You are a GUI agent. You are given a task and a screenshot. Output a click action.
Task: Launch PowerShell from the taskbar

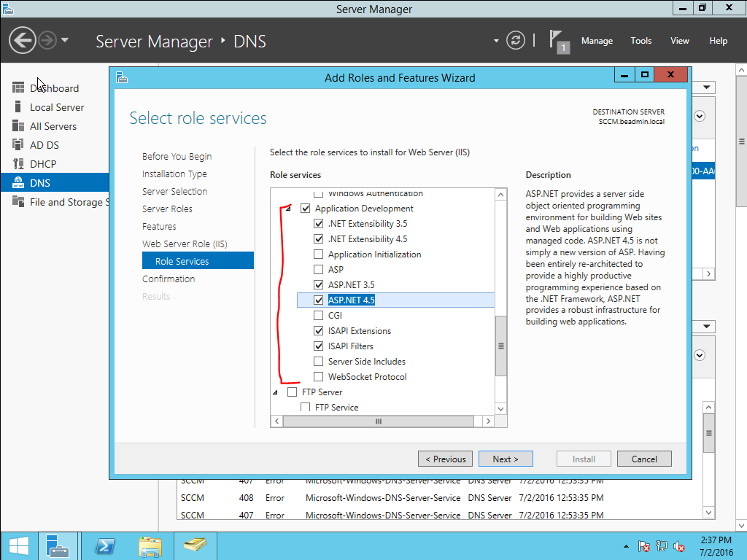point(105,546)
